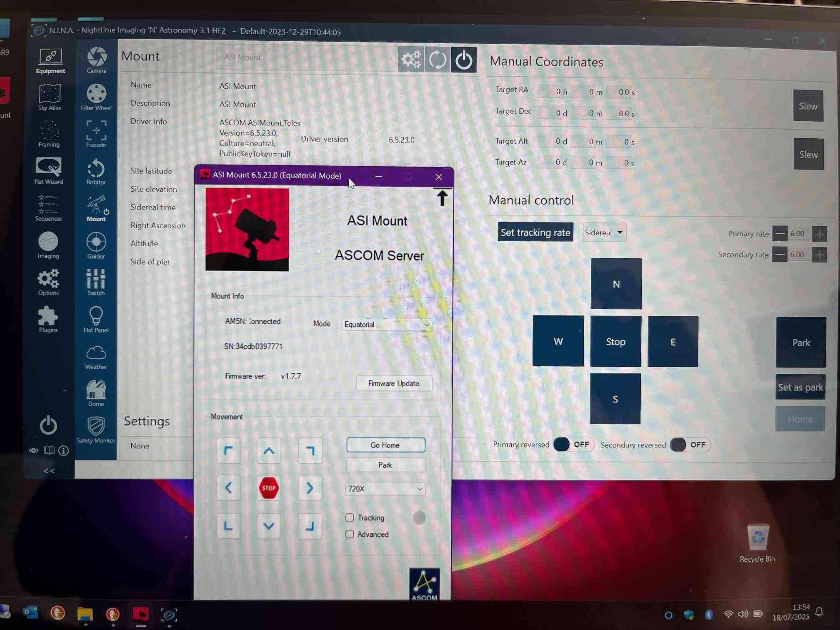Open the Weather equipment panel
The image size is (840, 630).
96,357
